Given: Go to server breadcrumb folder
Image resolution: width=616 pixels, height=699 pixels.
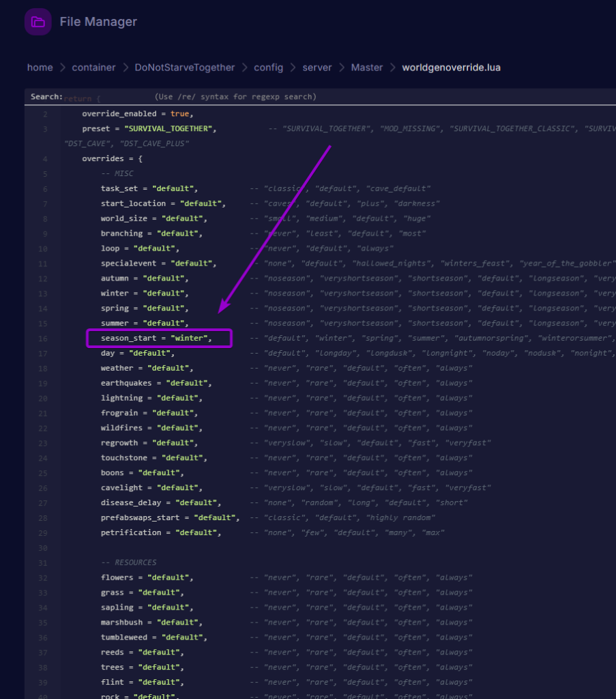Looking at the screenshot, I should 317,68.
